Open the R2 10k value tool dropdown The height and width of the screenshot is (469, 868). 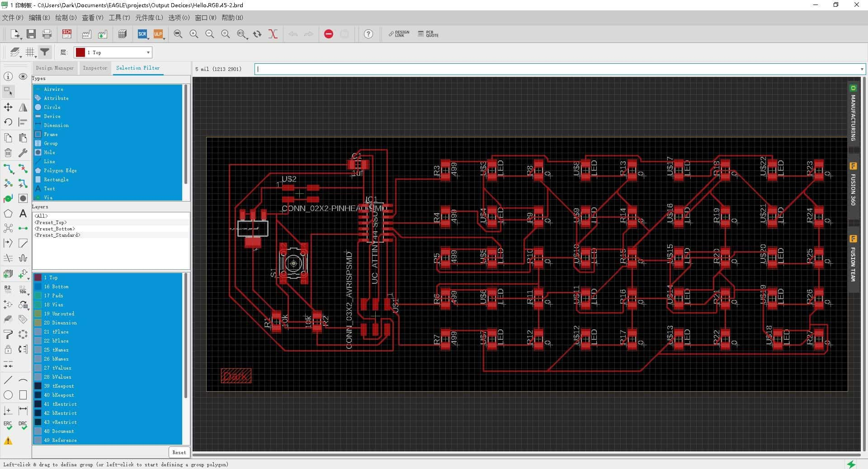[23, 289]
